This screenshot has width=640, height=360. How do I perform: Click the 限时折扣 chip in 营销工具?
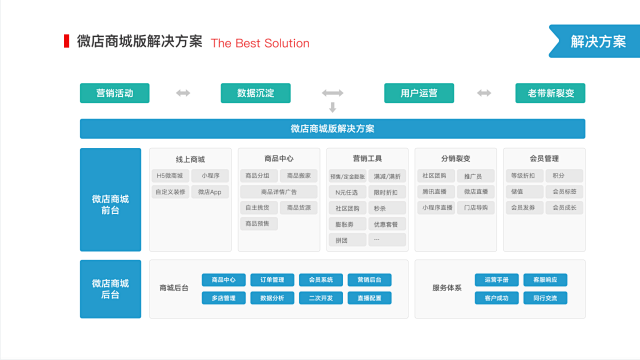(387, 192)
